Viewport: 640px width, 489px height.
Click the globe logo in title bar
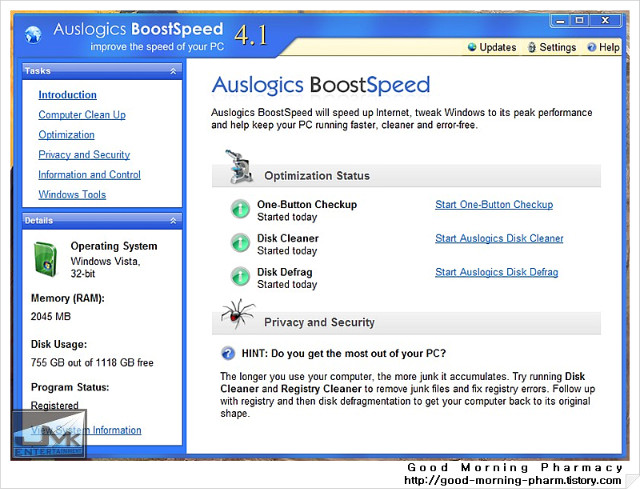pyautogui.click(x=33, y=34)
